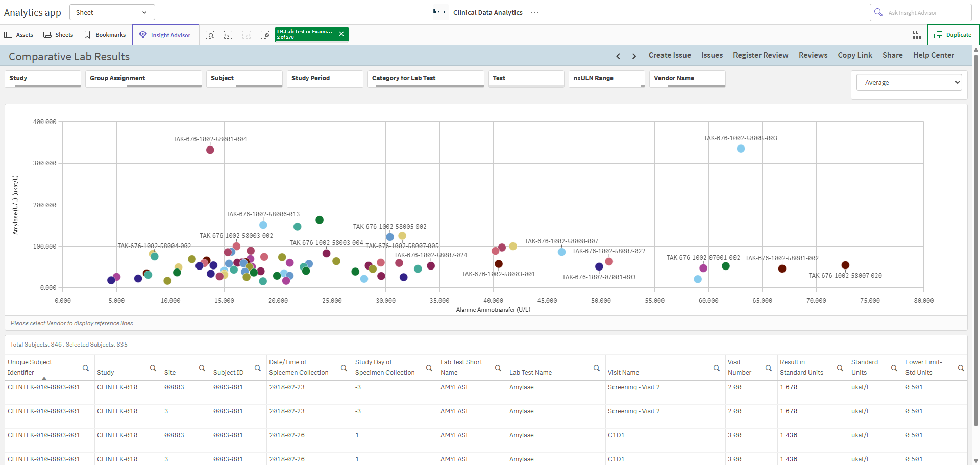
Task: Select data point TAK-676-1002-58001-004
Action: (x=210, y=150)
